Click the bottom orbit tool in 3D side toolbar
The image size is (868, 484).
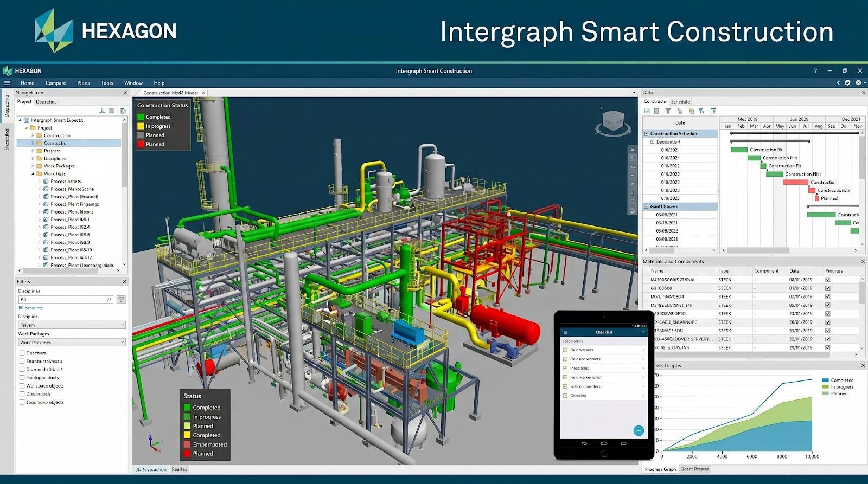632,210
